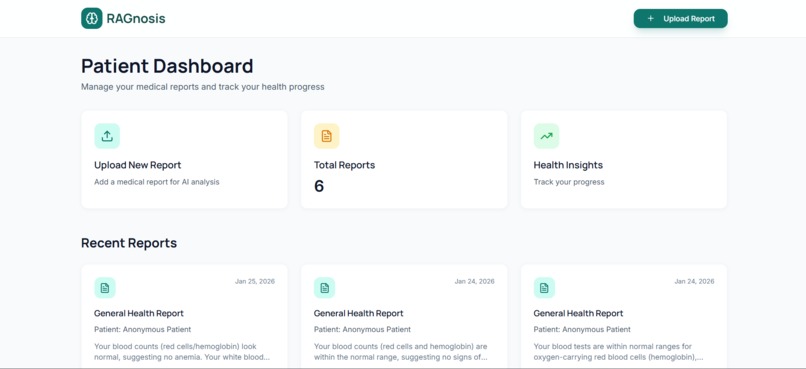
Task: Open the report summary 'Your blood counts (red cells and hemoglobin)'
Action: tap(401, 352)
